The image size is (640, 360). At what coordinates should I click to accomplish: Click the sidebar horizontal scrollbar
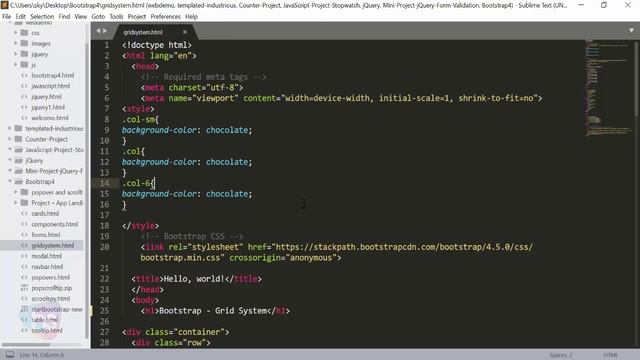point(25,344)
